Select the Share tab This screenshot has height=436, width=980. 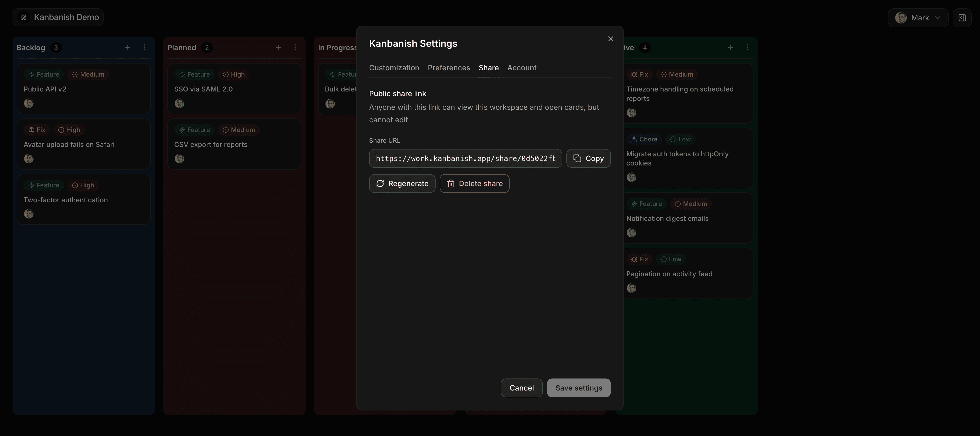pos(488,68)
